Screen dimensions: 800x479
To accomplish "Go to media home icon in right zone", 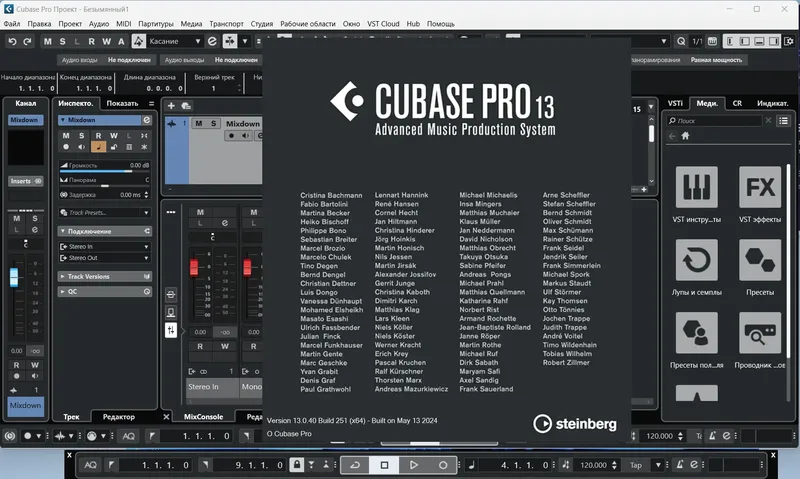I will point(685,136).
